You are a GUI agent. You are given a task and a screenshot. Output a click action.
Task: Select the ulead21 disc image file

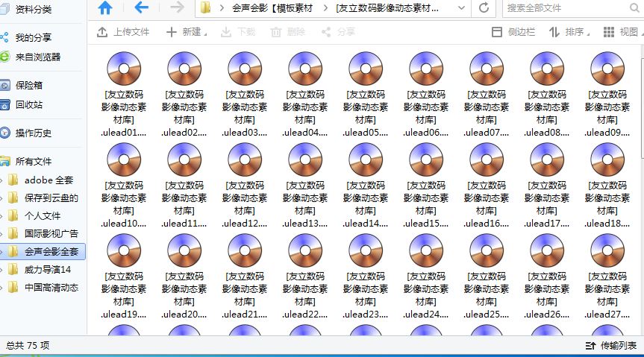click(244, 277)
